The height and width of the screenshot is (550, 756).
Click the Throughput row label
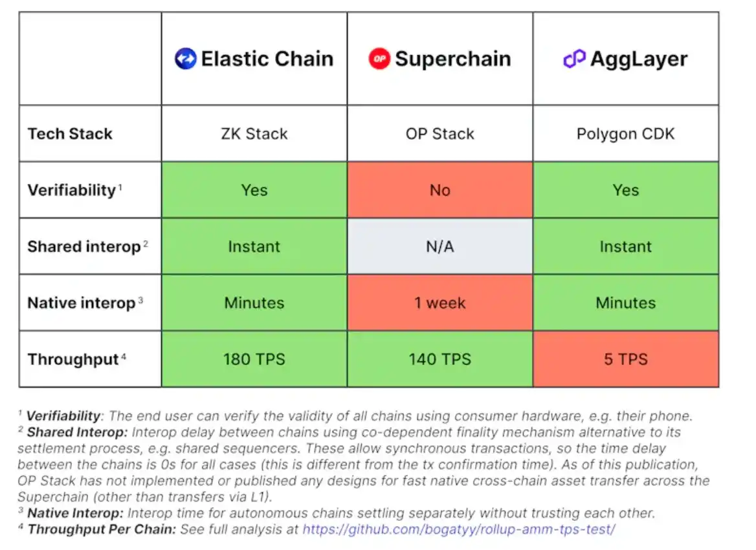[73, 359]
